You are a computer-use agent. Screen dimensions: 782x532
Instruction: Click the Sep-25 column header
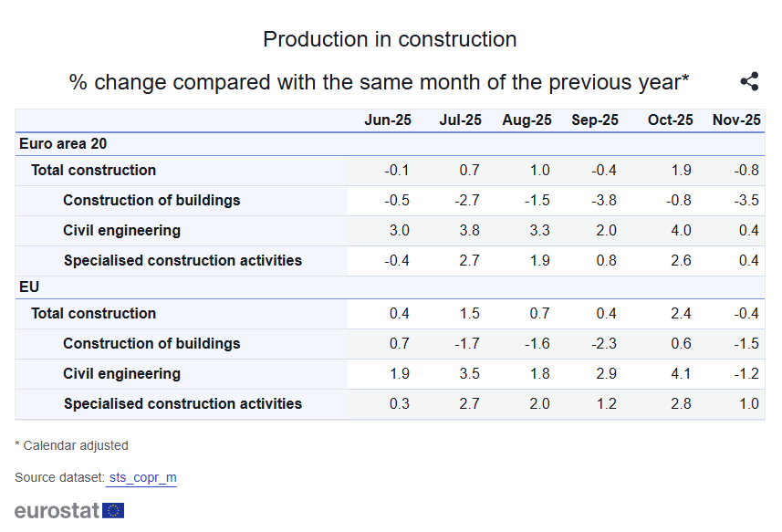[595, 120]
